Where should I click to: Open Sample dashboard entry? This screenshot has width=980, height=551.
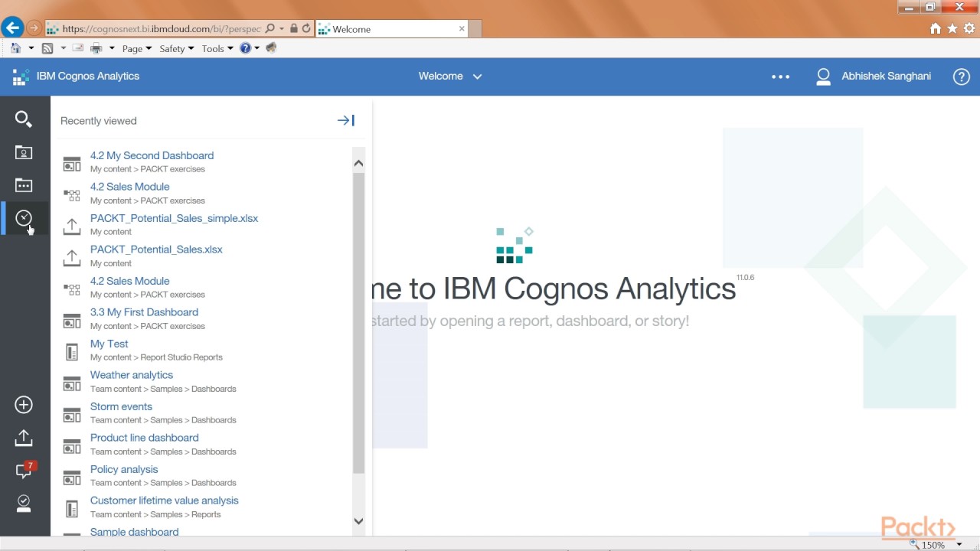tap(134, 532)
